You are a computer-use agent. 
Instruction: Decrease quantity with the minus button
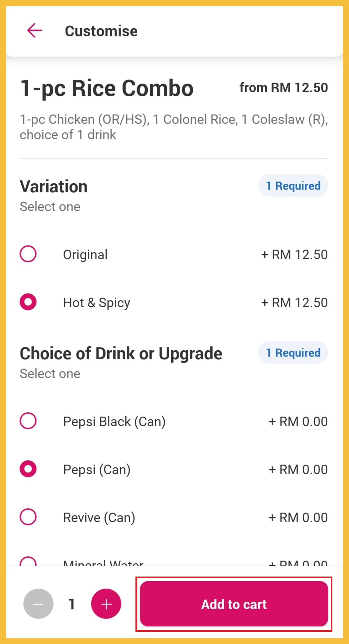coord(38,604)
